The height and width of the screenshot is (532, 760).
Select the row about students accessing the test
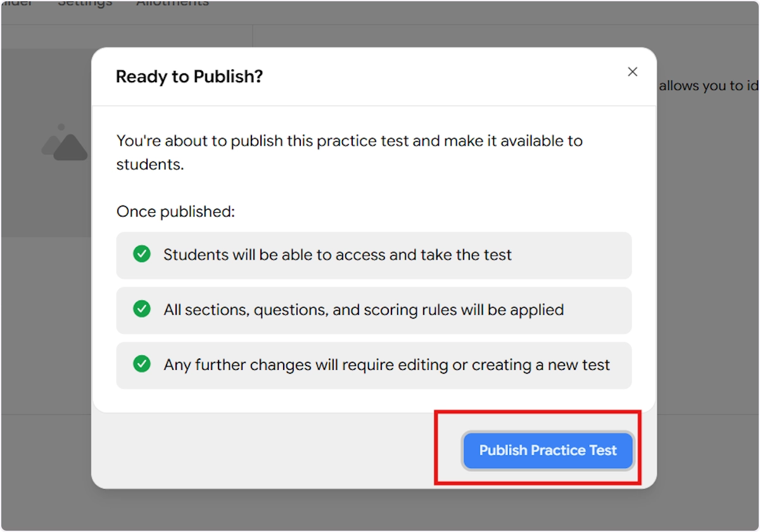[x=374, y=255]
